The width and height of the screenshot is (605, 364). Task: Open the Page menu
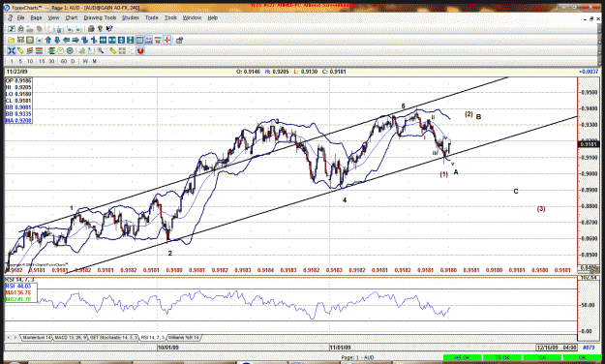click(x=36, y=17)
